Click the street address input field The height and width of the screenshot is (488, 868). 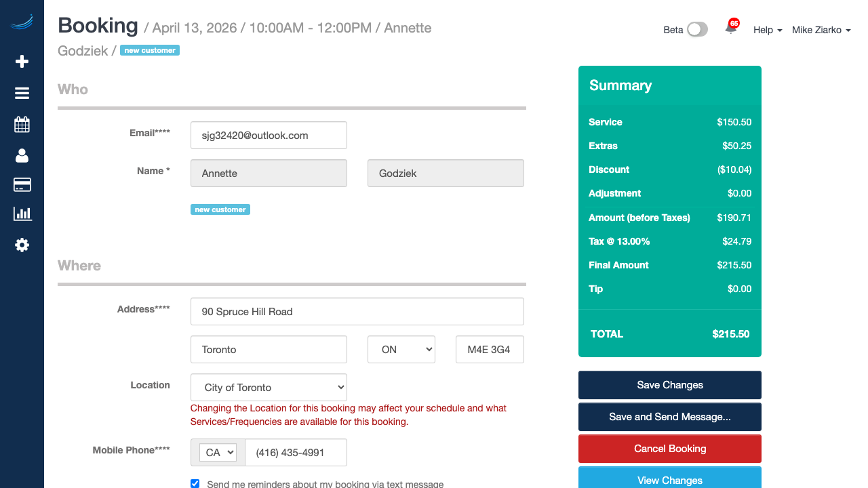click(x=357, y=312)
